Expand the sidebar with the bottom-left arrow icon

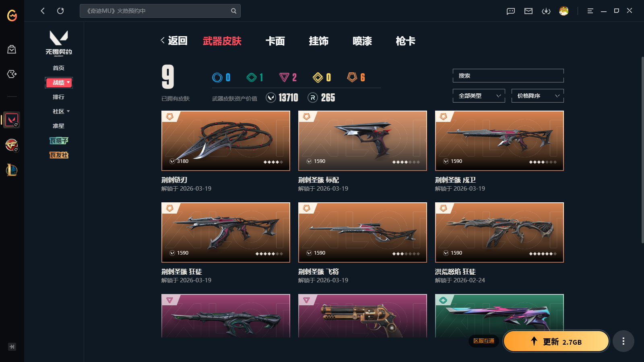click(x=12, y=347)
